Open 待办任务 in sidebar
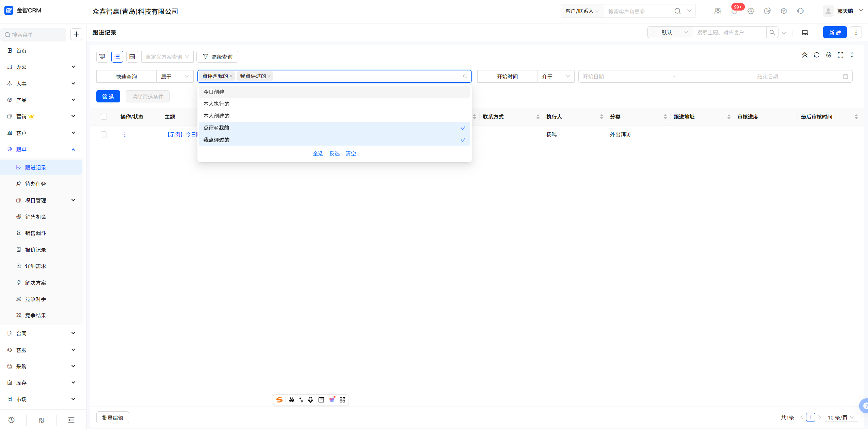The height and width of the screenshot is (429, 868). tap(35, 184)
